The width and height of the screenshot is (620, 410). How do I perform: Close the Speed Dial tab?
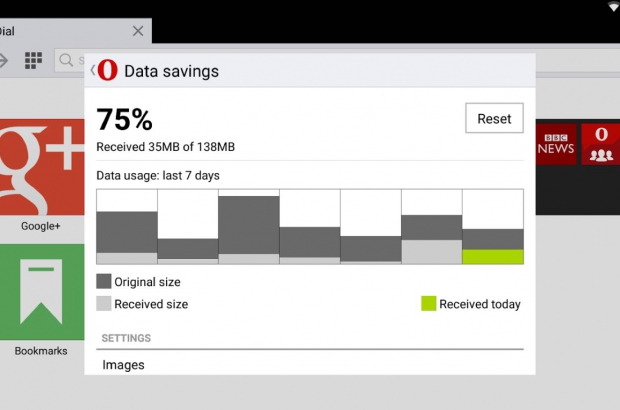[x=138, y=31]
